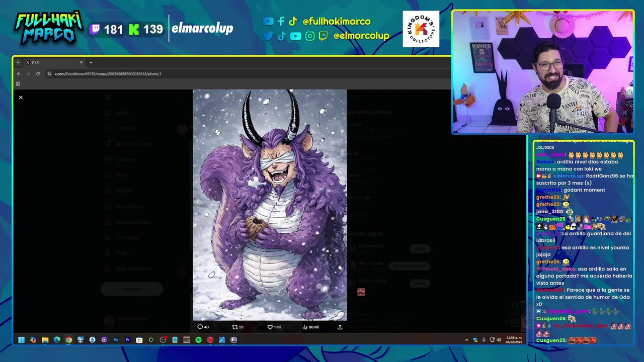The height and width of the screenshot is (362, 644).
Task: Open Microsoft Store from the taskbar
Action: 139,340
